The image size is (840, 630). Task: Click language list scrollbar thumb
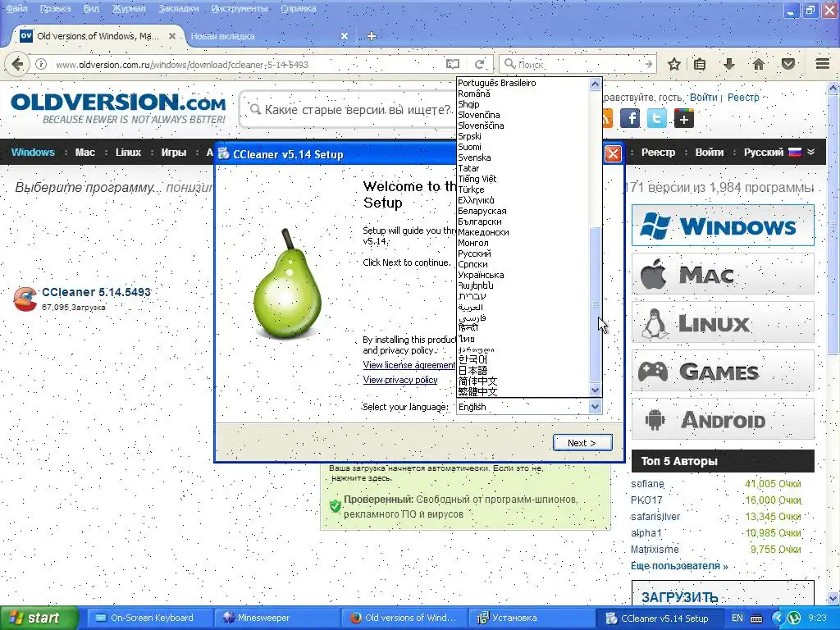595,304
